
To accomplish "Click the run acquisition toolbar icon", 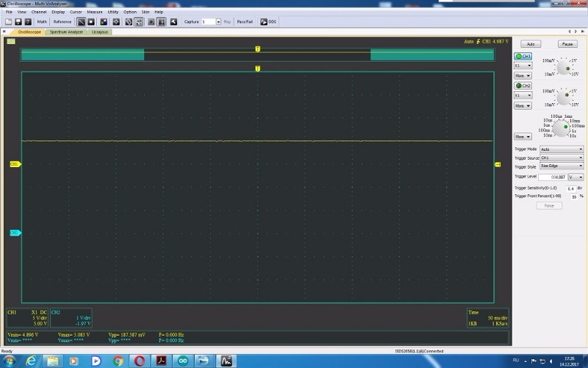I will 81,22.
